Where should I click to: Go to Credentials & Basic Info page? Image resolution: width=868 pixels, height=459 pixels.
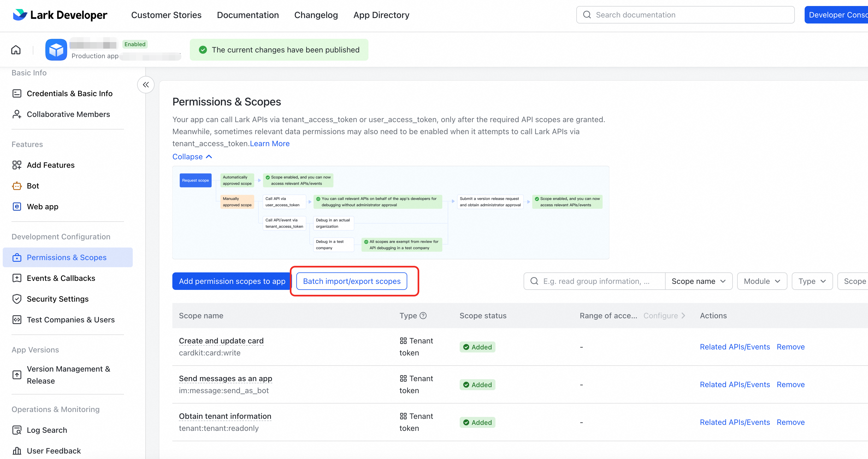tap(69, 93)
